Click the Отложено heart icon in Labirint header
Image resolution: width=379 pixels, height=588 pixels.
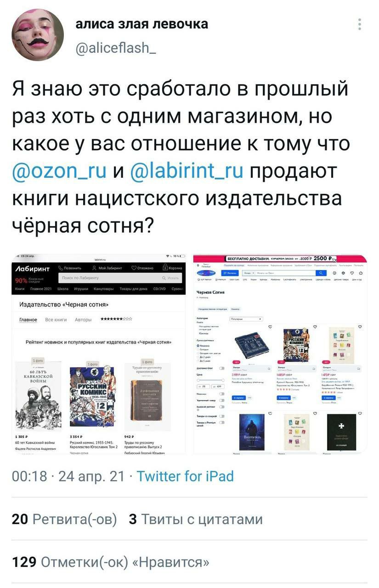134,268
